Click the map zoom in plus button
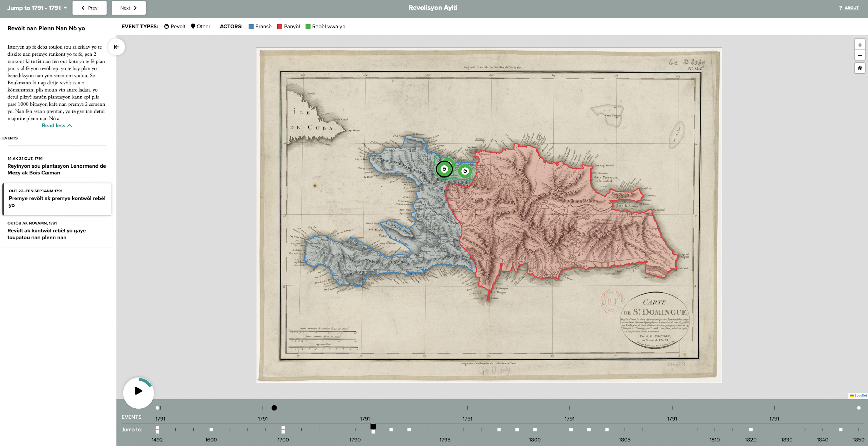This screenshot has width=868, height=446. pyautogui.click(x=859, y=45)
